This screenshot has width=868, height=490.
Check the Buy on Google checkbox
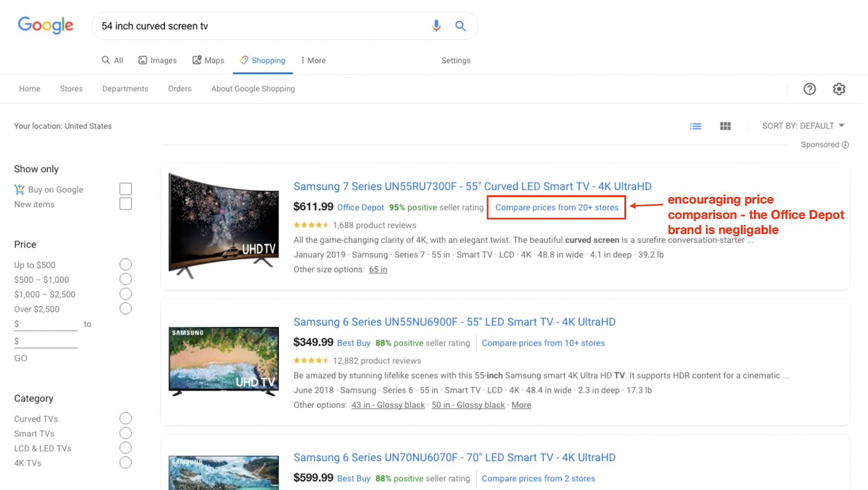tap(125, 189)
